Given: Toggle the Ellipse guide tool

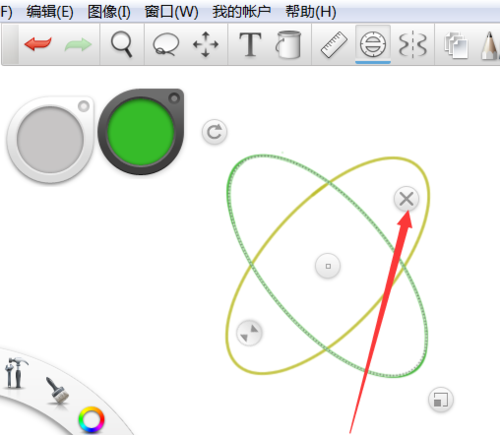Looking at the screenshot, I should click(x=373, y=44).
